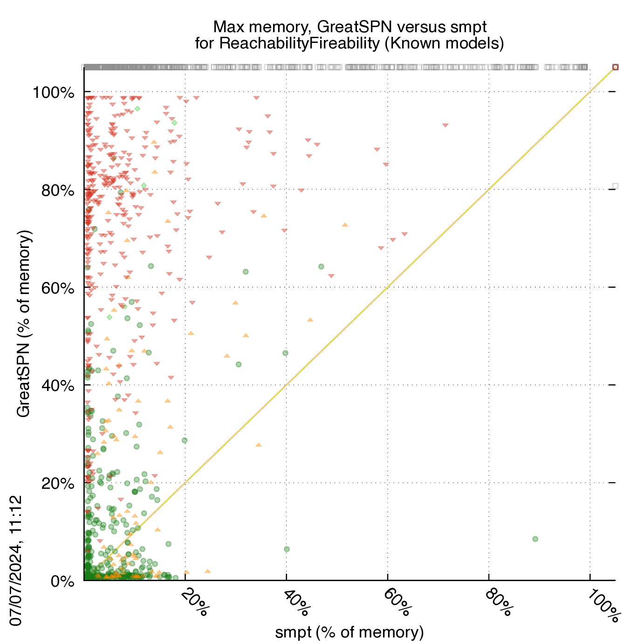Select the light-green diamond near 18% smpt, 94% GreatSPN

[174, 123]
